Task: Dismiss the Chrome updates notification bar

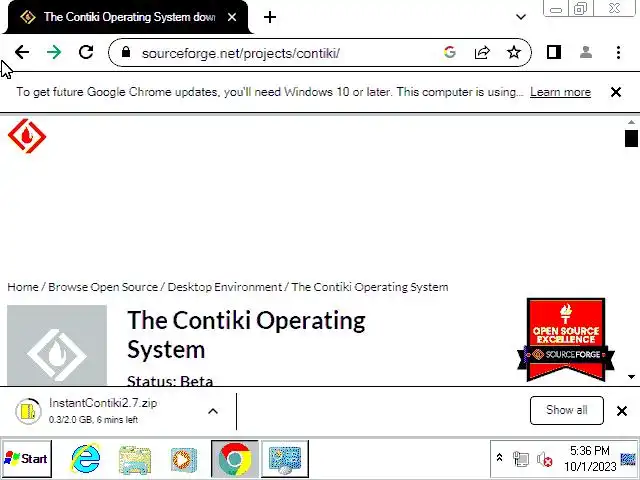Action: [x=616, y=92]
